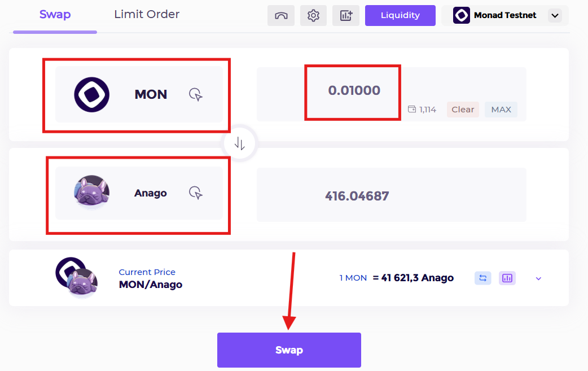Click the 0.01000 amount input field

pyautogui.click(x=354, y=90)
